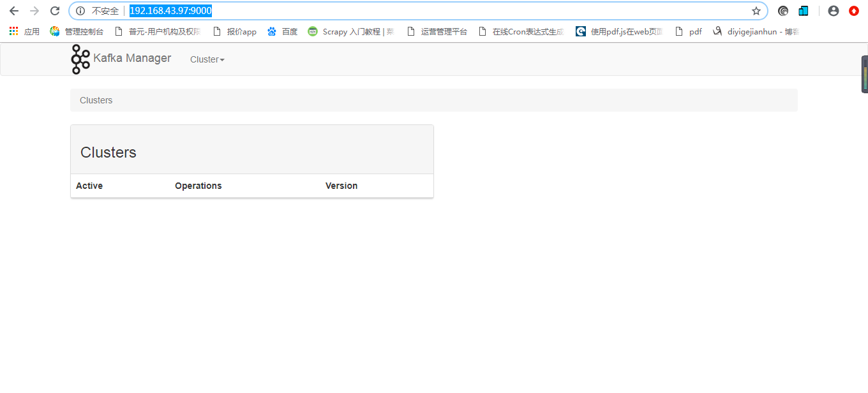Open the 应用 apps grid shortcut
The height and width of the screenshot is (393, 868).
[24, 31]
